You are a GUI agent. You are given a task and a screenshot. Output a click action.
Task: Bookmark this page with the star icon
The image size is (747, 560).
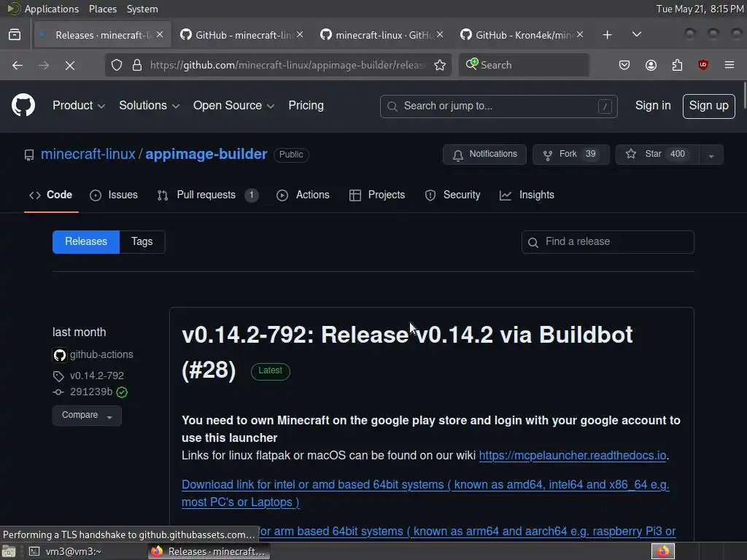point(440,65)
